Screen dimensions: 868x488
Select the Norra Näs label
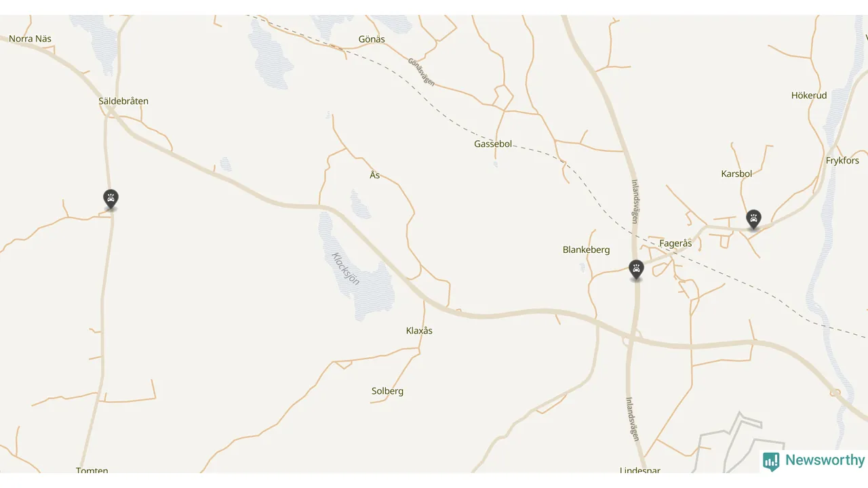point(31,39)
